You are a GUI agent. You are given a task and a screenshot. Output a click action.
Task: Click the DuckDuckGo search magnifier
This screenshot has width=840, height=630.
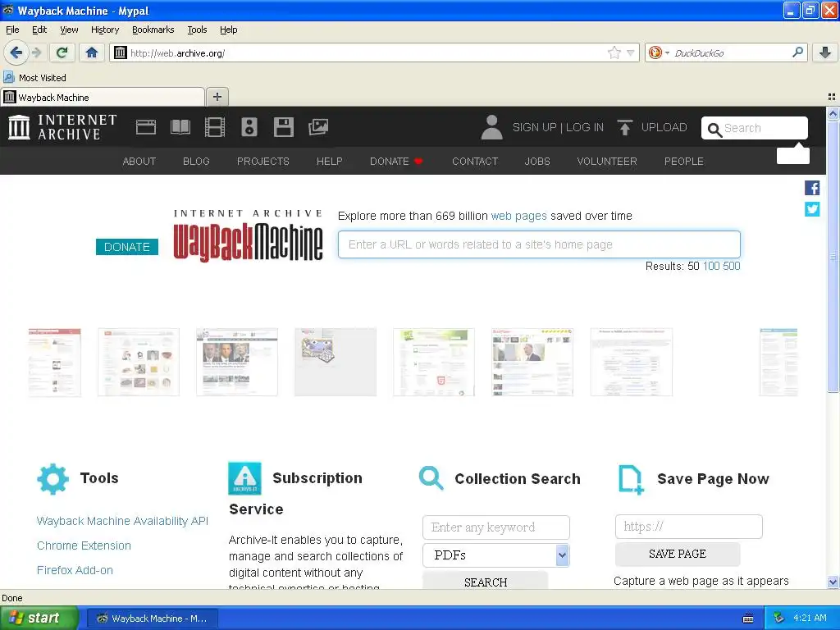click(x=797, y=52)
